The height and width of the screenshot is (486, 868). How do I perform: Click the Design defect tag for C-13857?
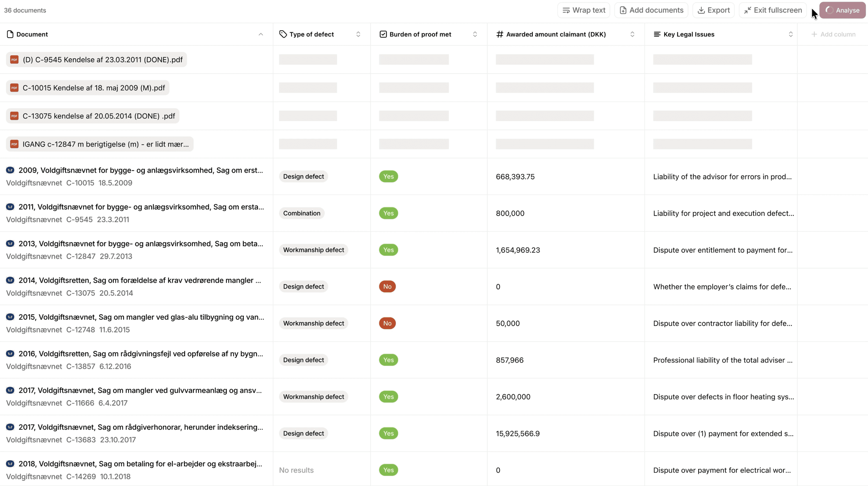point(303,360)
